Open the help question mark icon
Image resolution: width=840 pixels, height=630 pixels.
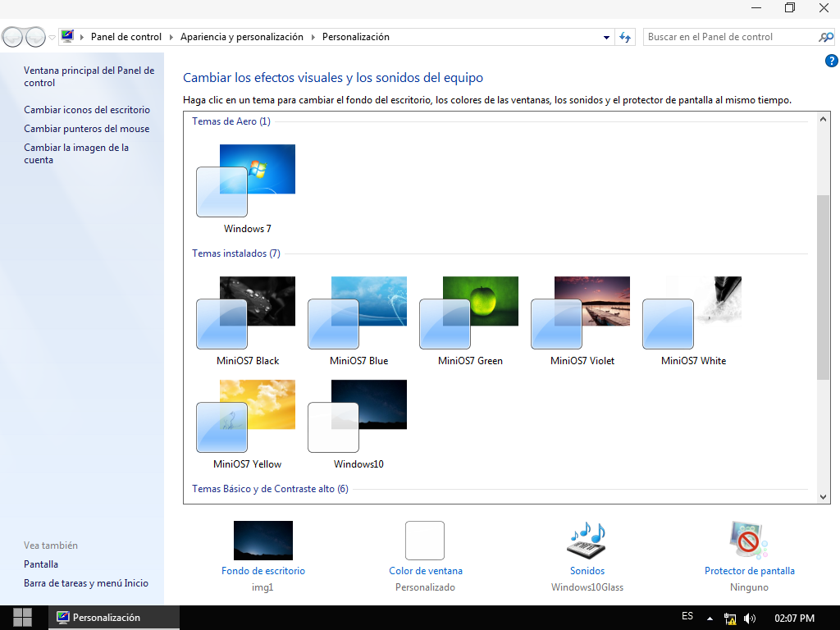tap(832, 60)
